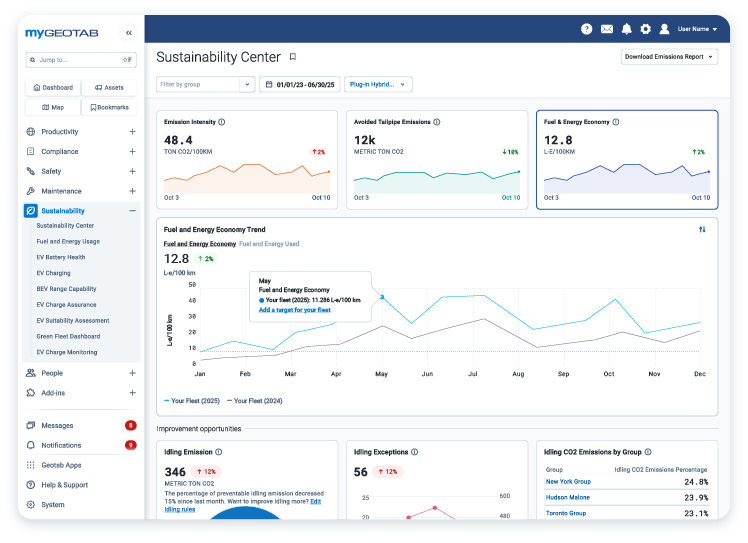The height and width of the screenshot is (543, 748).
Task: Open Green Fleet Dashboard submenu item
Action: tap(68, 336)
